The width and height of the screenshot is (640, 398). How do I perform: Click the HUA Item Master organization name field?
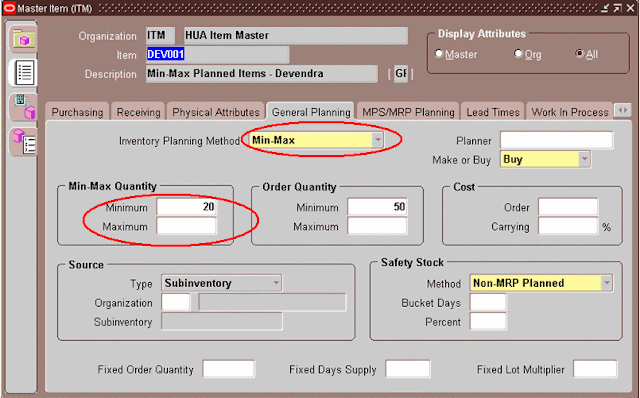296,36
